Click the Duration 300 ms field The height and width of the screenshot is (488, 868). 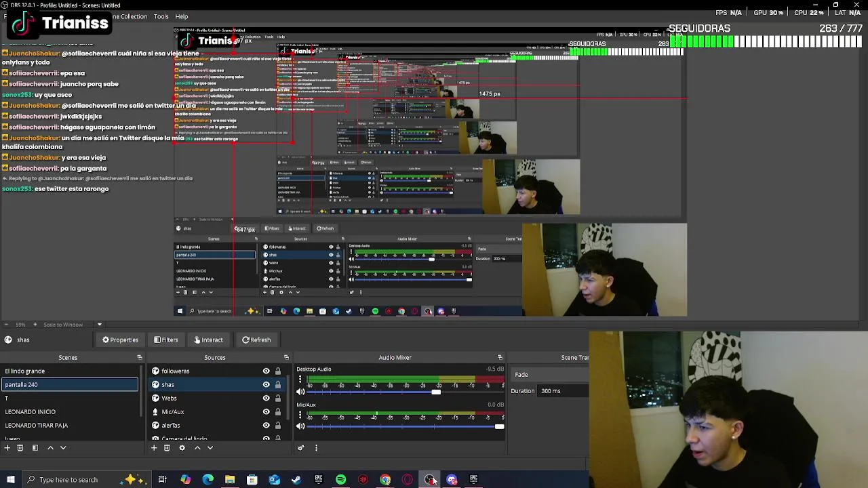click(563, 391)
